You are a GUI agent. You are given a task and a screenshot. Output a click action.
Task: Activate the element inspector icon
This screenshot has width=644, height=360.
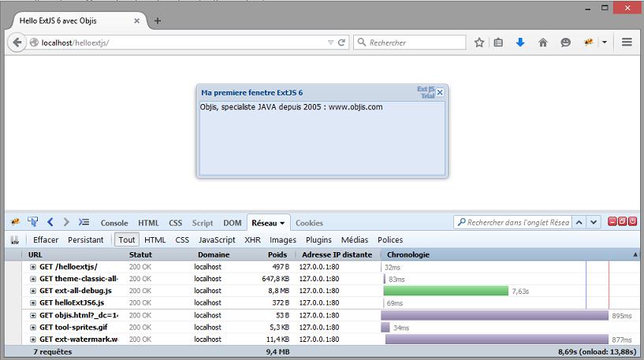[33, 222]
